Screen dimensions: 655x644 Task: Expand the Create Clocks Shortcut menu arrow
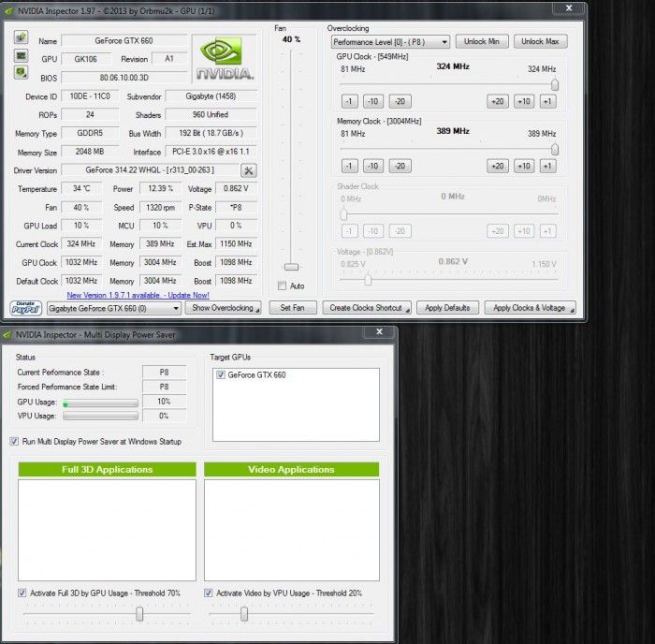[x=406, y=310]
